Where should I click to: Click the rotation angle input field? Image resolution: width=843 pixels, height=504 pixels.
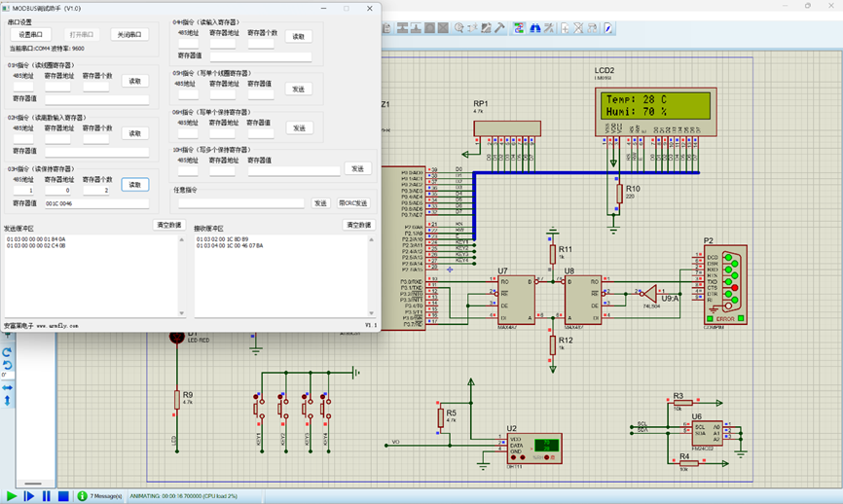tap(7, 377)
